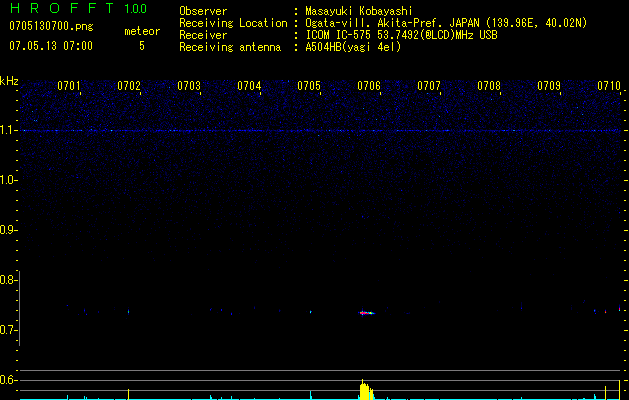Click the 0710 time marker
This screenshot has height=400, width=629.
click(609, 86)
